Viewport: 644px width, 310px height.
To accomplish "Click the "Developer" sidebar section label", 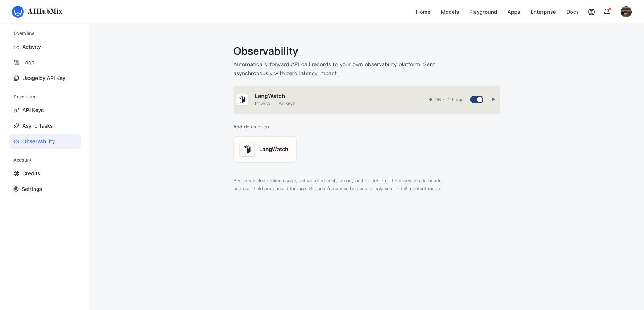I will click(x=25, y=97).
